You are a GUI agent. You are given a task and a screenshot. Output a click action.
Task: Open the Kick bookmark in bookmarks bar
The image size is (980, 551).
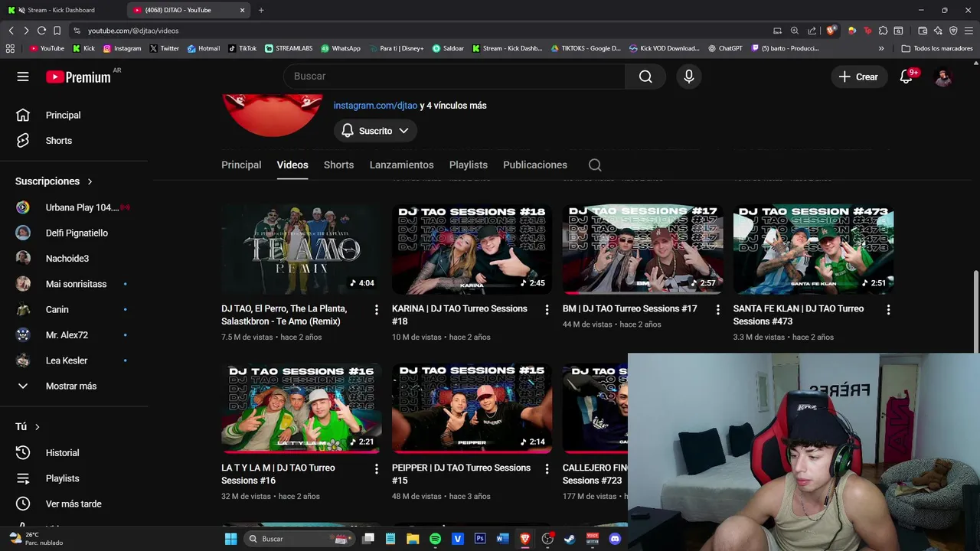click(x=84, y=48)
